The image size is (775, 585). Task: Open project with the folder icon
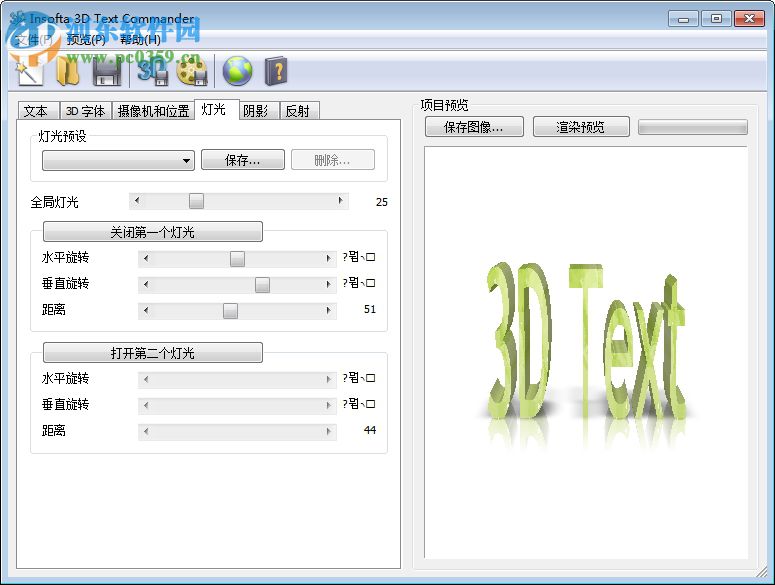click(x=67, y=71)
